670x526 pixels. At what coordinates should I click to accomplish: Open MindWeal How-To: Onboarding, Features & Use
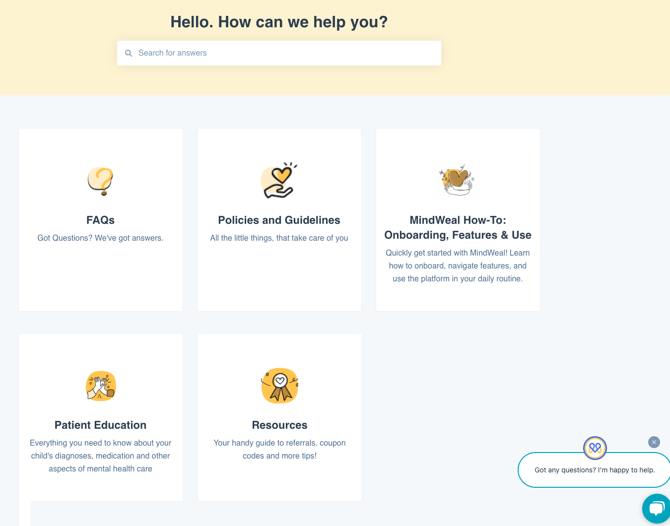[457, 227]
